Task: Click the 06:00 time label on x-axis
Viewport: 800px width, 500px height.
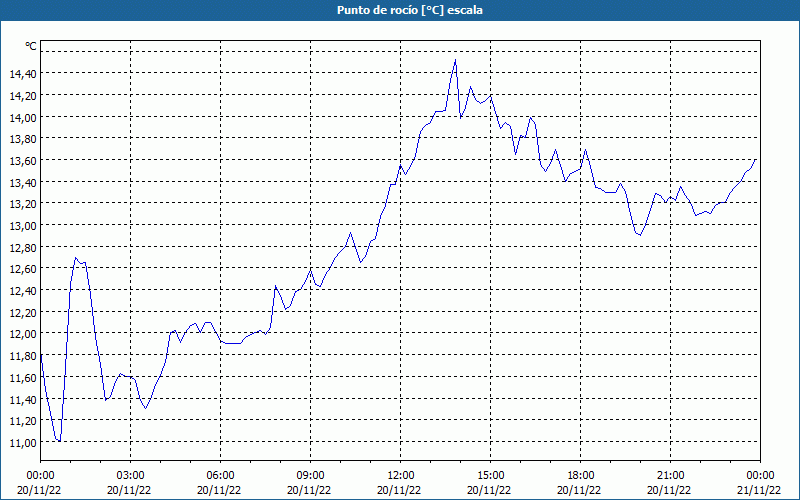Action: pyautogui.click(x=220, y=476)
